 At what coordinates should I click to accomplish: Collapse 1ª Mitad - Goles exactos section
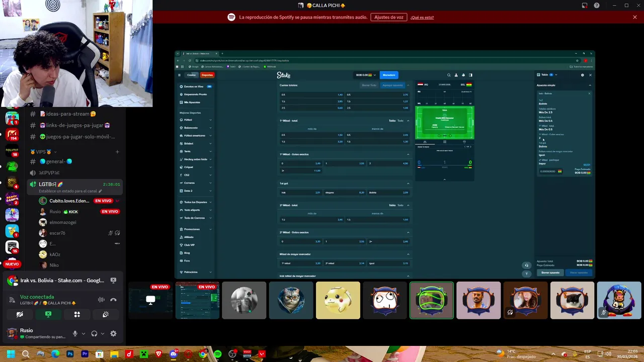tap(408, 154)
